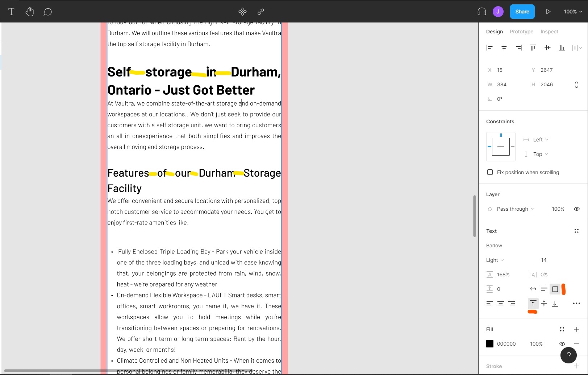This screenshot has width=588, height=375.
Task: Open the components resources icon
Action: pos(242,12)
